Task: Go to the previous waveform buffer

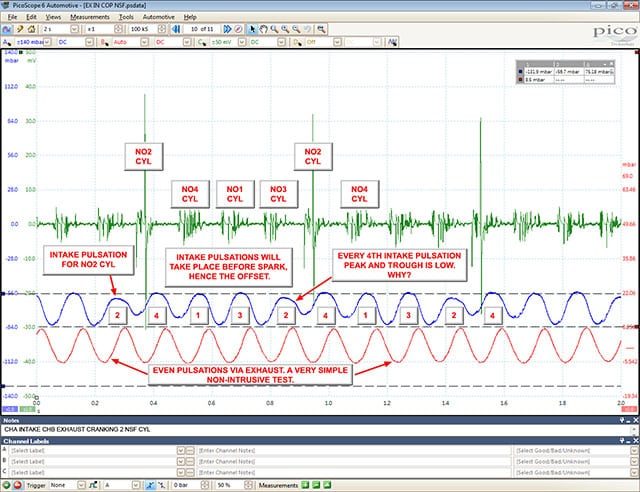Action: pos(176,29)
